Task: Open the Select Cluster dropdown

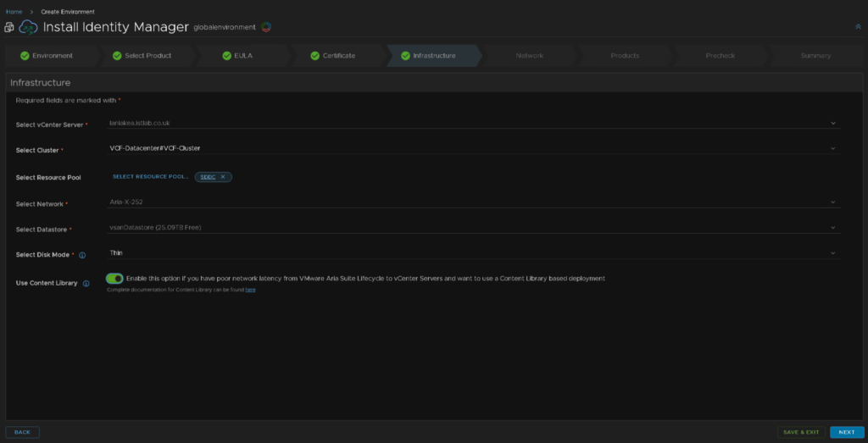Action: (474, 148)
